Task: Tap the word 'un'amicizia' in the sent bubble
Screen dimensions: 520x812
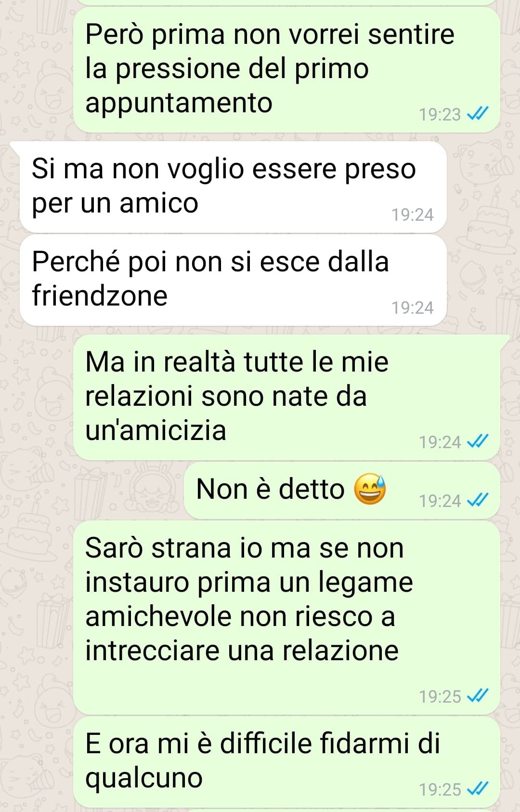Action: click(156, 430)
